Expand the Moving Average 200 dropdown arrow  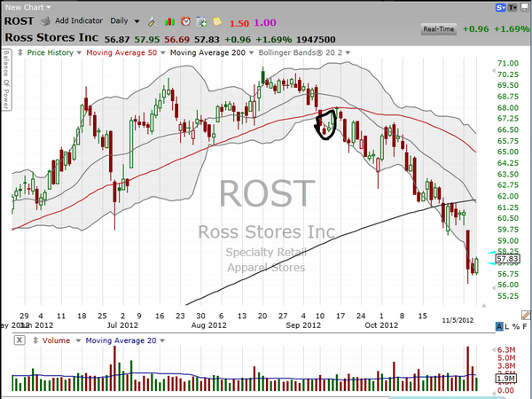click(x=251, y=53)
